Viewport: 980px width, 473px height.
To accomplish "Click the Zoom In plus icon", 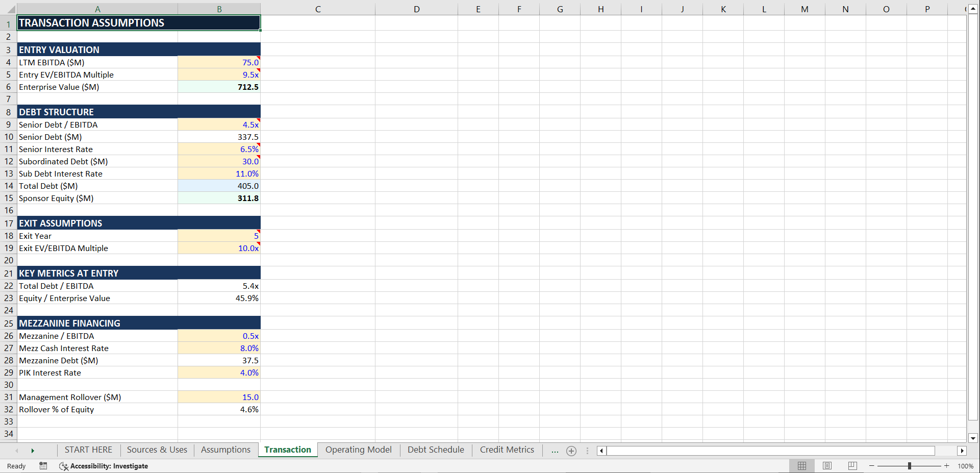I will click(x=946, y=466).
